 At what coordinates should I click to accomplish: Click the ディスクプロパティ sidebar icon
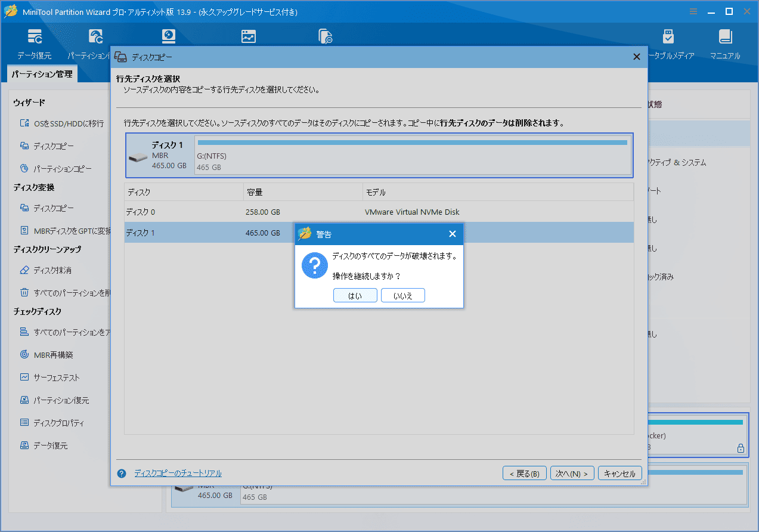pyautogui.click(x=24, y=423)
